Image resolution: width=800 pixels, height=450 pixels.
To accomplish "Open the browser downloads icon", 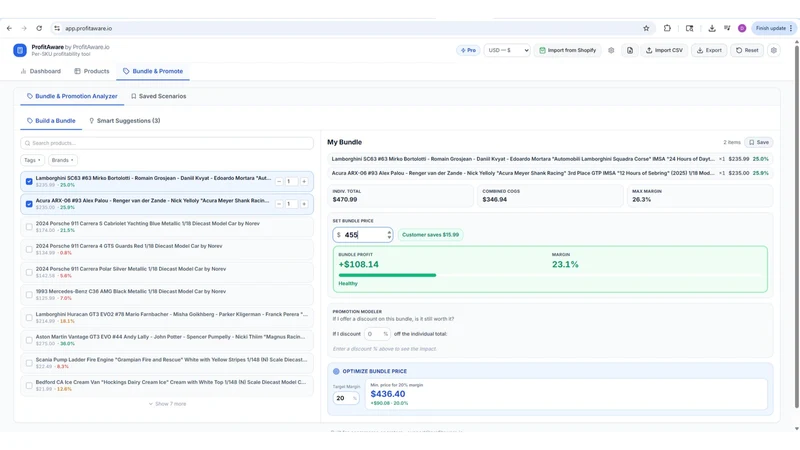I will 712,28.
